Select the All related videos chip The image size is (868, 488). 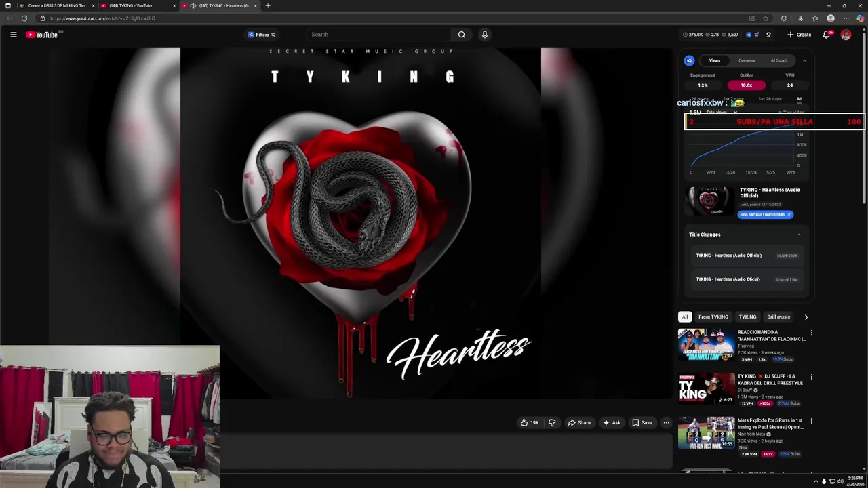685,317
